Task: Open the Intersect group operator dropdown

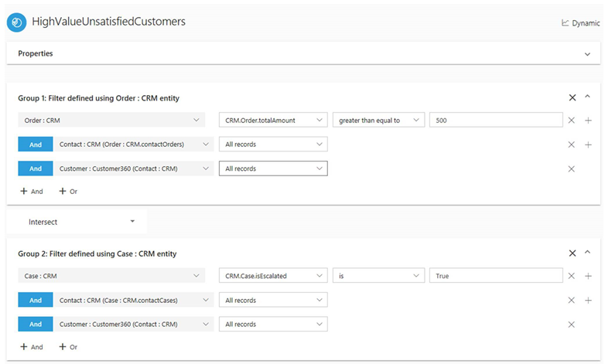Action: (x=77, y=222)
